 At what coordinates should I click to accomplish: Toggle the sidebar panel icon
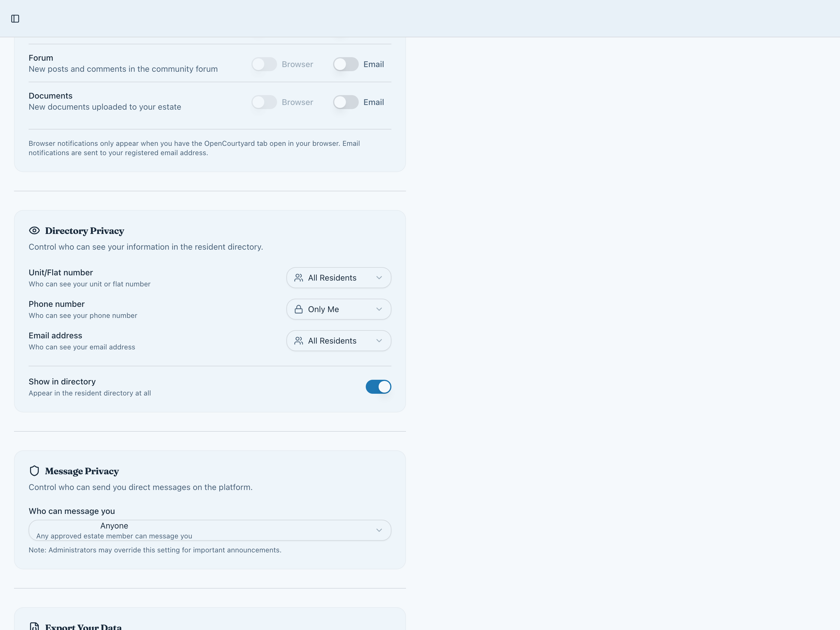15,19
